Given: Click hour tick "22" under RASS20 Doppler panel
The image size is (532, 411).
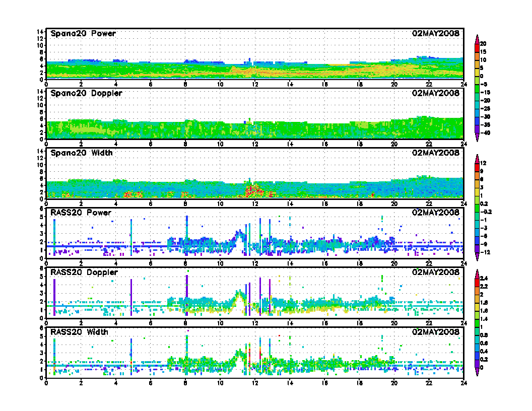Looking at the screenshot, I should point(429,323).
